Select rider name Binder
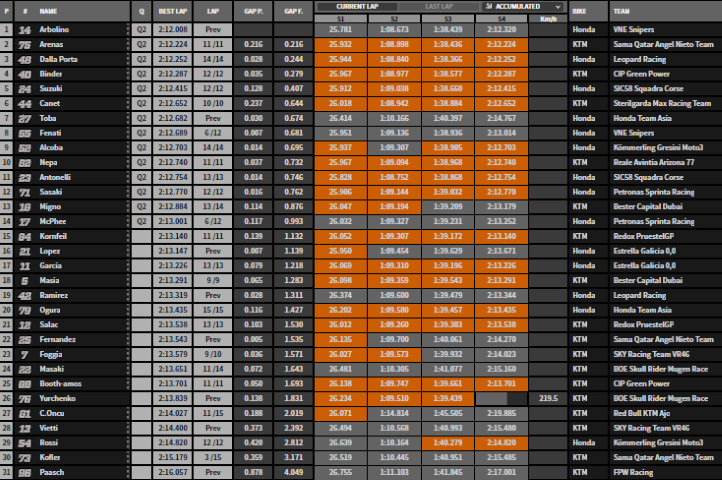This screenshot has width=722, height=480. pyautogui.click(x=51, y=74)
